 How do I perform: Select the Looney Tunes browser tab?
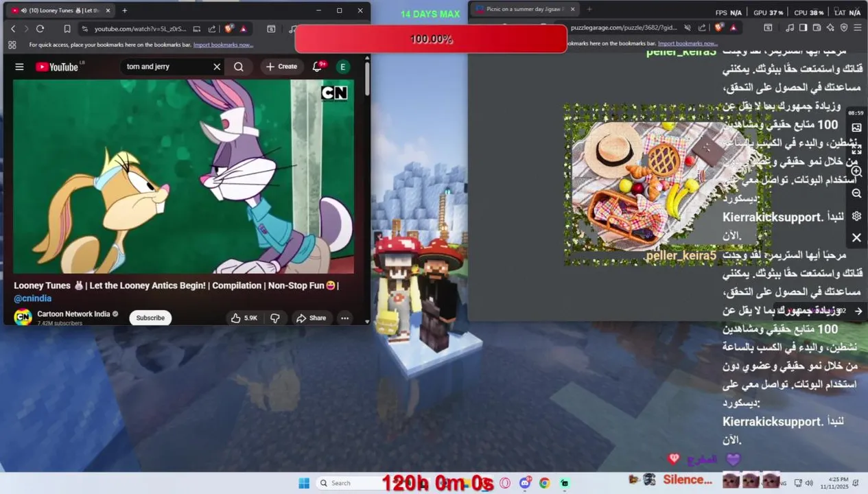point(60,10)
